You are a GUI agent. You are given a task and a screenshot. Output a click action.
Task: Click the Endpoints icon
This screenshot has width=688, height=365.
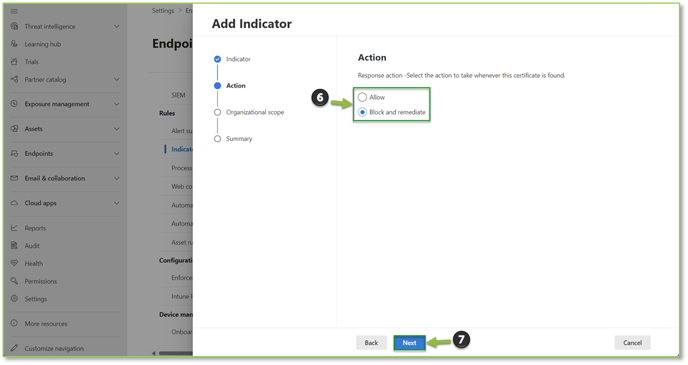tap(14, 154)
